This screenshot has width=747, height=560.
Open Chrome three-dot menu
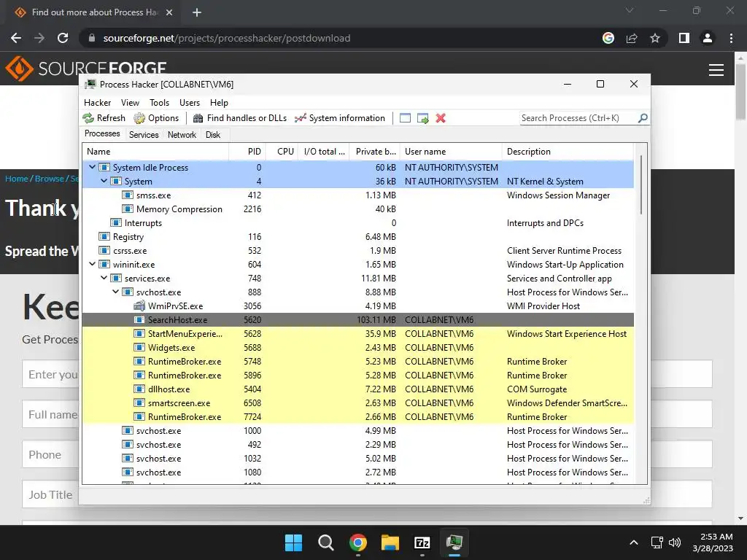[x=731, y=38]
